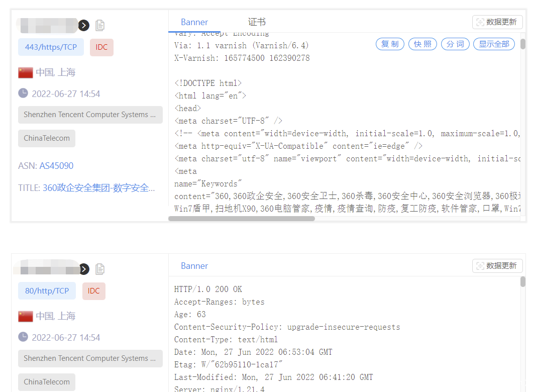Screen dimensions: 535x392
Task: Click the 'Date: Mon, 27 Jun 2022' line
Action: pyautogui.click(x=253, y=352)
